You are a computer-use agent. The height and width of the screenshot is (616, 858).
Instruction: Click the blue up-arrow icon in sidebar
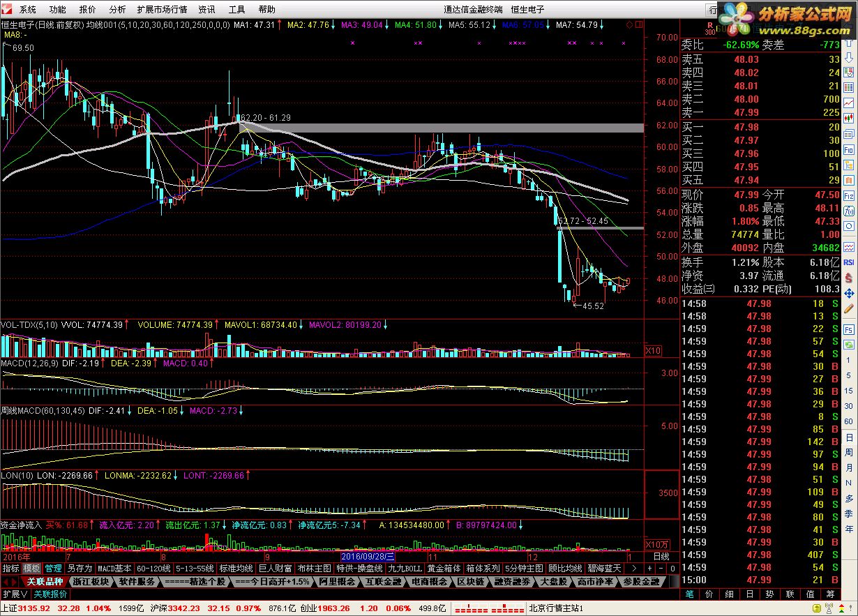pos(849,43)
